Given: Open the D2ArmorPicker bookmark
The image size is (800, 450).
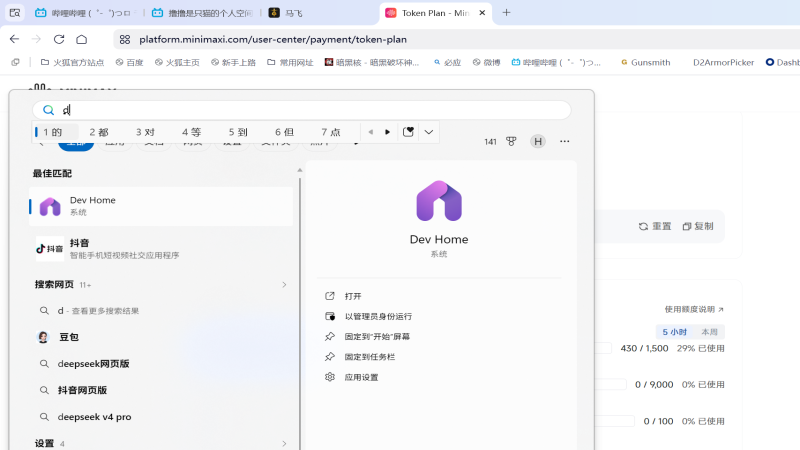Looking at the screenshot, I should pos(723,62).
